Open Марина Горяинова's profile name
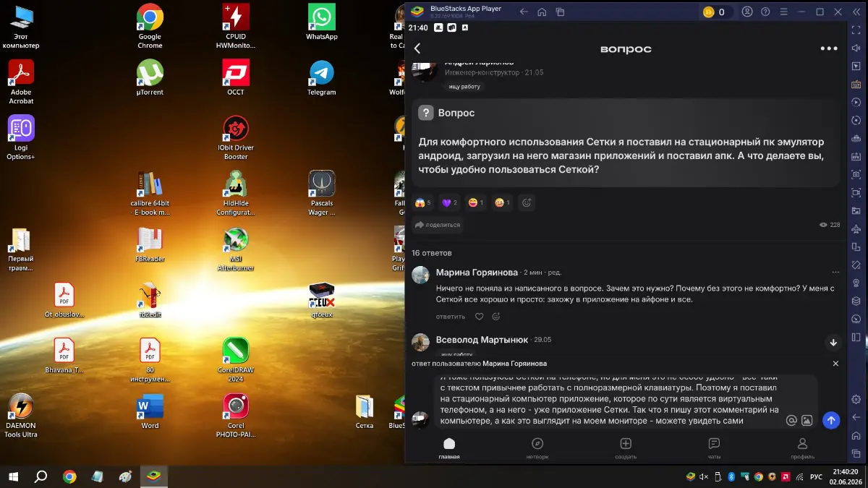Viewport: 868px width, 488px height. coord(477,273)
